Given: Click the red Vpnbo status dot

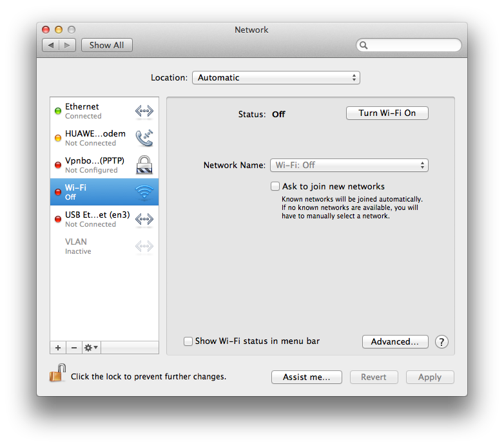Looking at the screenshot, I should [58, 165].
